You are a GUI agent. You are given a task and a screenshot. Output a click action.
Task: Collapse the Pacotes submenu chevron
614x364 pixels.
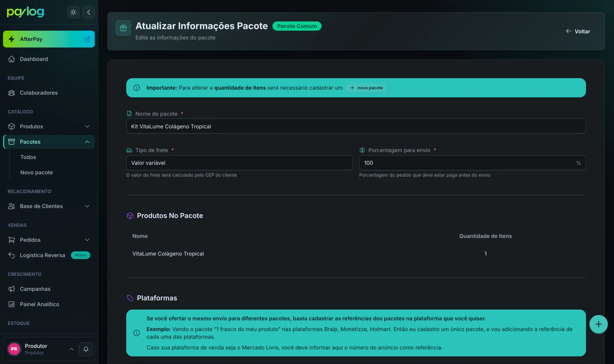(87, 142)
